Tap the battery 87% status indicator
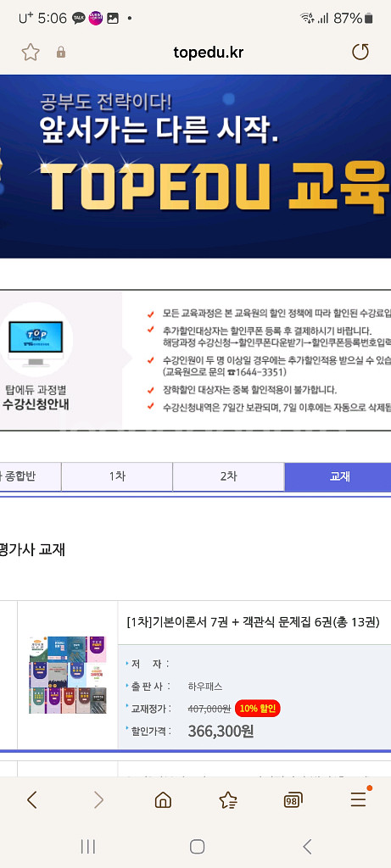Image resolution: width=391 pixels, height=868 pixels. tap(354, 19)
